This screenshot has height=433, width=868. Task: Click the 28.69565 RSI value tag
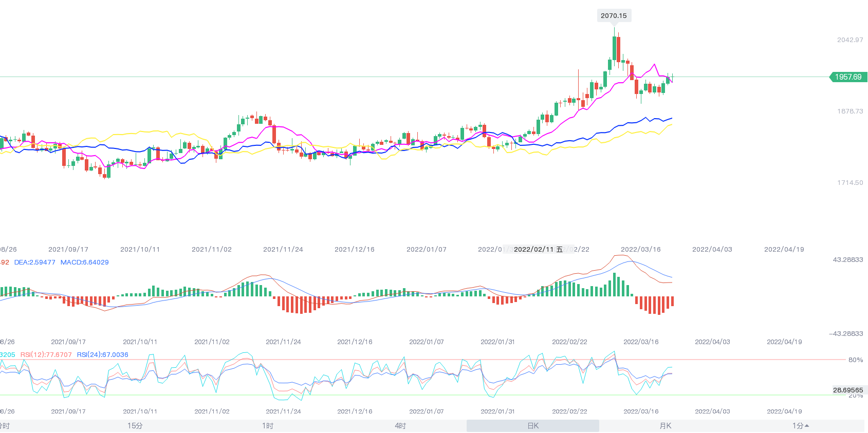coord(848,390)
